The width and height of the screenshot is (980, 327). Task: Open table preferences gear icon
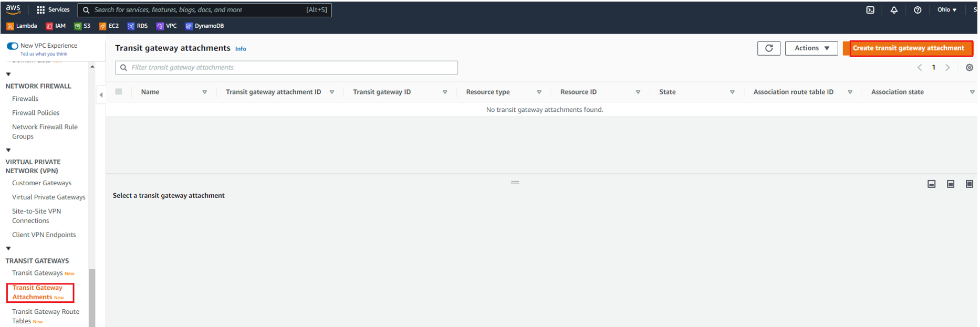[969, 68]
